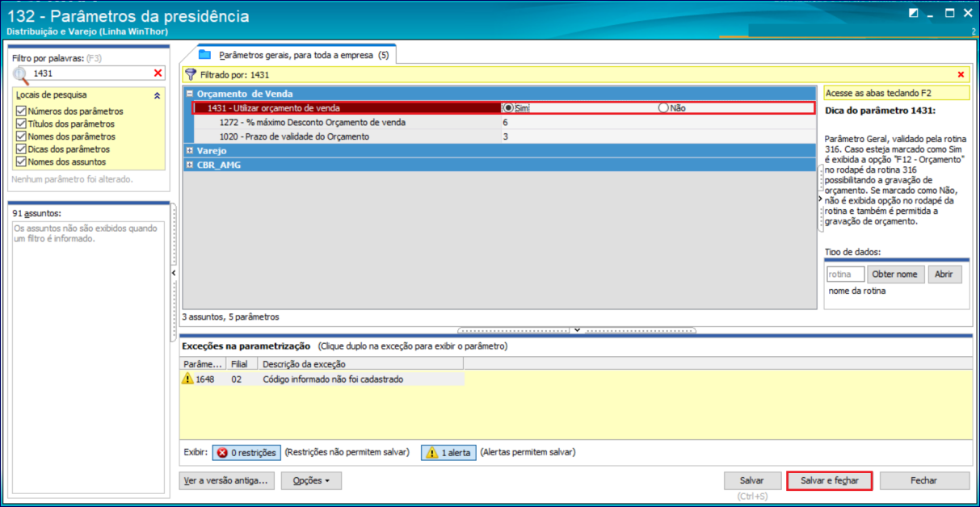Click value 3 for parameter 1020
The height and width of the screenshot is (507, 980).
coord(505,137)
